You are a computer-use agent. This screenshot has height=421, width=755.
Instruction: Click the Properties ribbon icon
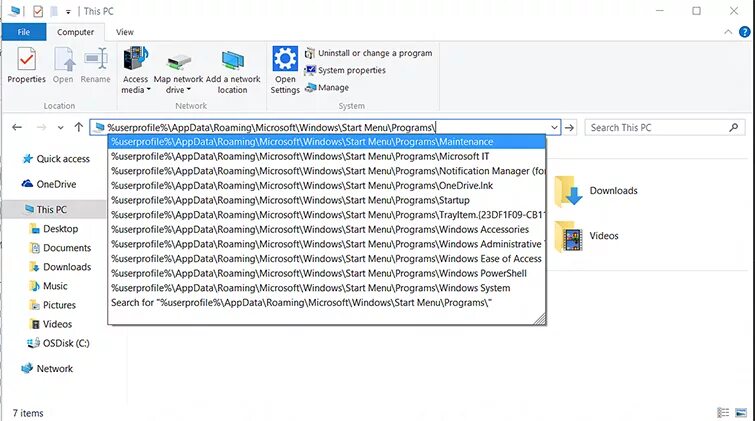click(x=26, y=66)
